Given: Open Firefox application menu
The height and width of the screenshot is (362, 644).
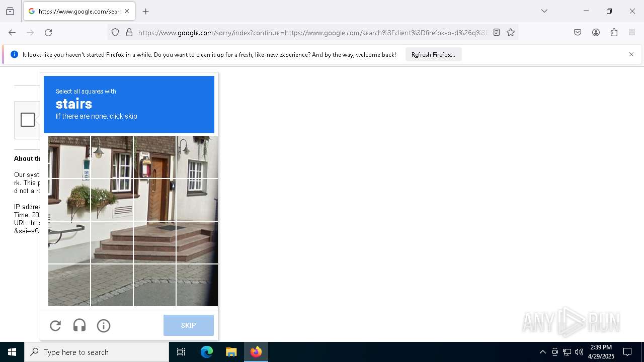Looking at the screenshot, I should (x=632, y=33).
